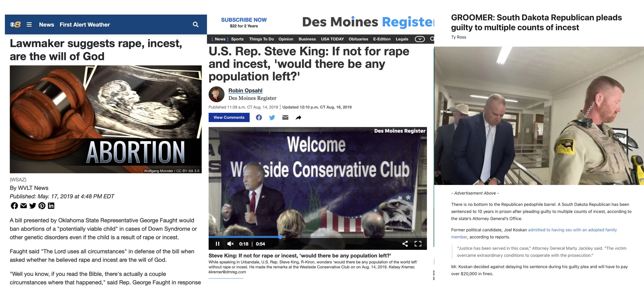Click the video player share icon
Screen dimensions: 644x299
point(405,244)
